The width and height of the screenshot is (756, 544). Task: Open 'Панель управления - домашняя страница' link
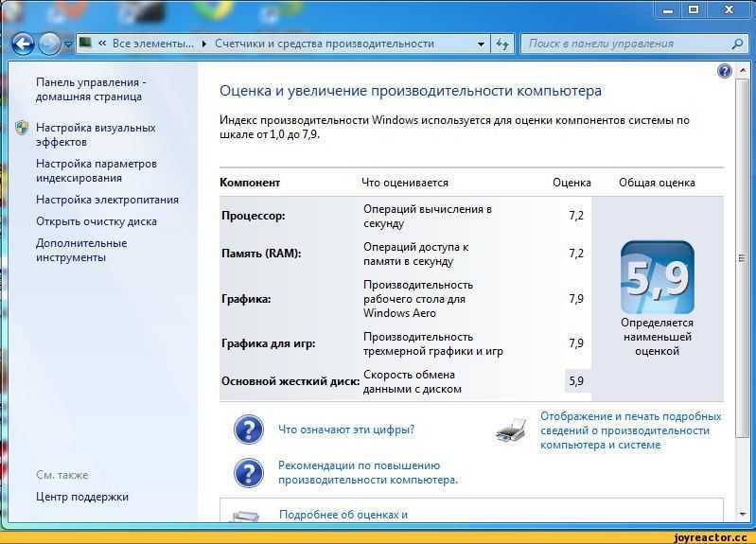(91, 89)
